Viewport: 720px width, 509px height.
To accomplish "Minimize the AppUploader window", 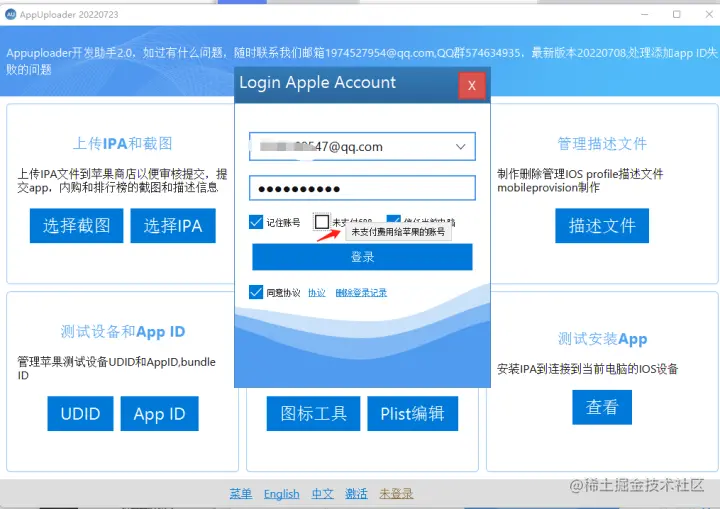I will pyautogui.click(x=645, y=15).
